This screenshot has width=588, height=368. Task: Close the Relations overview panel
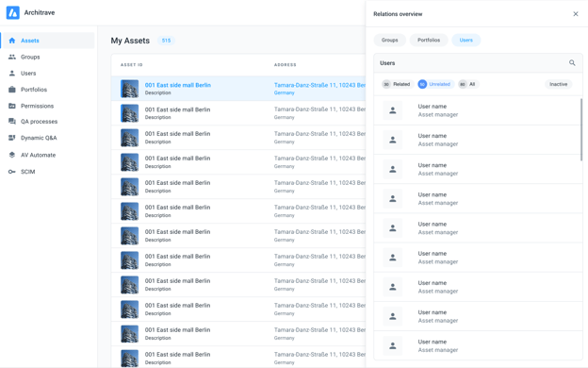(x=576, y=14)
